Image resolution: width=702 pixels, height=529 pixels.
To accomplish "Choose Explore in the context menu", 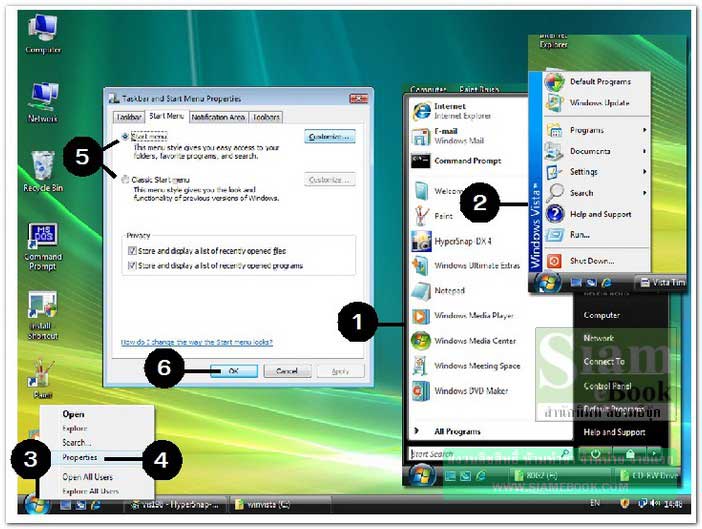I will pos(74,428).
